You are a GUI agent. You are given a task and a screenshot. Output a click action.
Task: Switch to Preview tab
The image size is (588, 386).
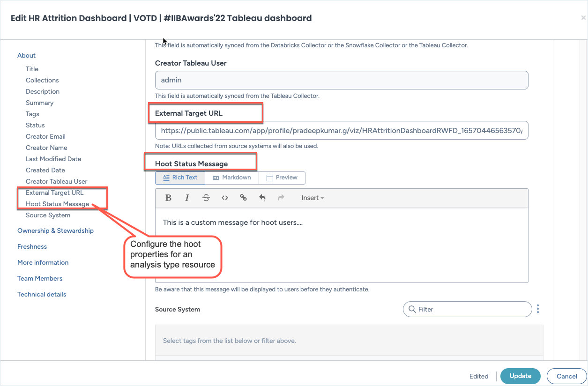tap(282, 178)
